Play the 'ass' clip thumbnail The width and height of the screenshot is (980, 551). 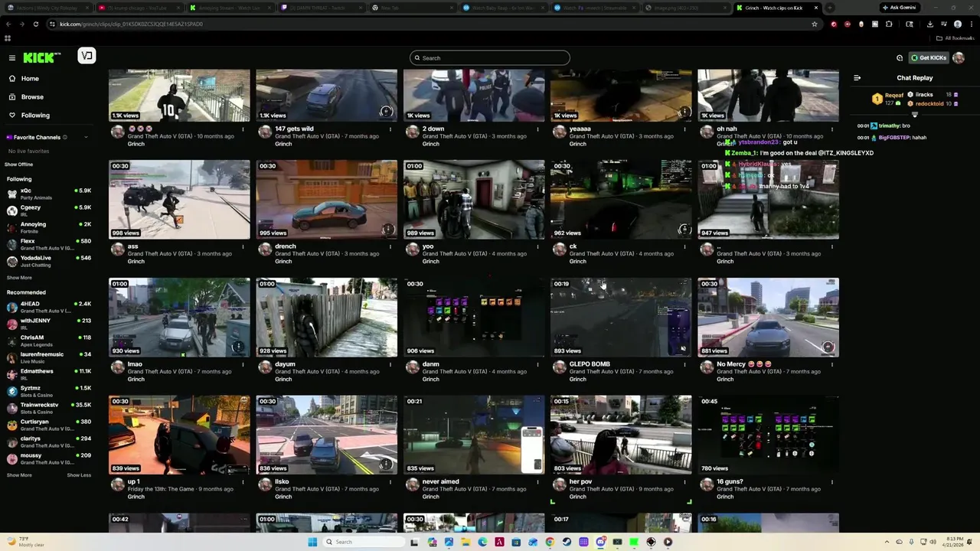tap(179, 200)
